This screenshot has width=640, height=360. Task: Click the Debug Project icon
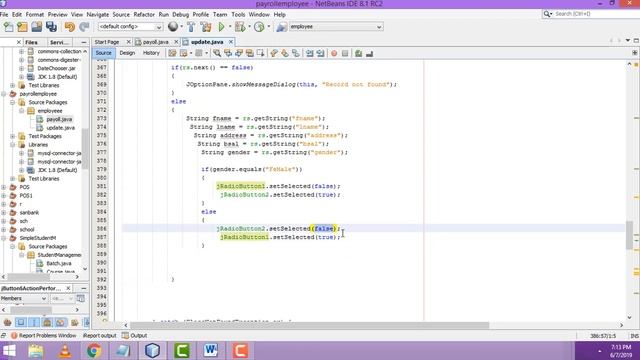click(x=240, y=27)
